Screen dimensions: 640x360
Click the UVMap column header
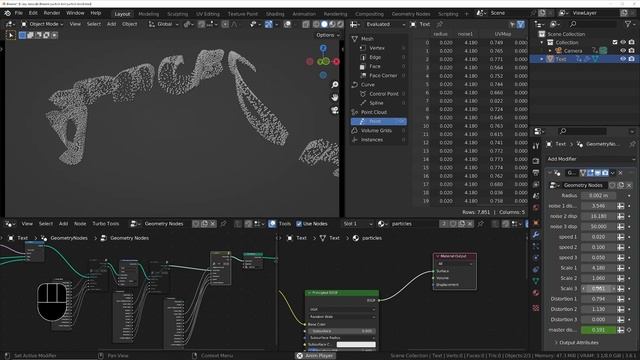[503, 34]
